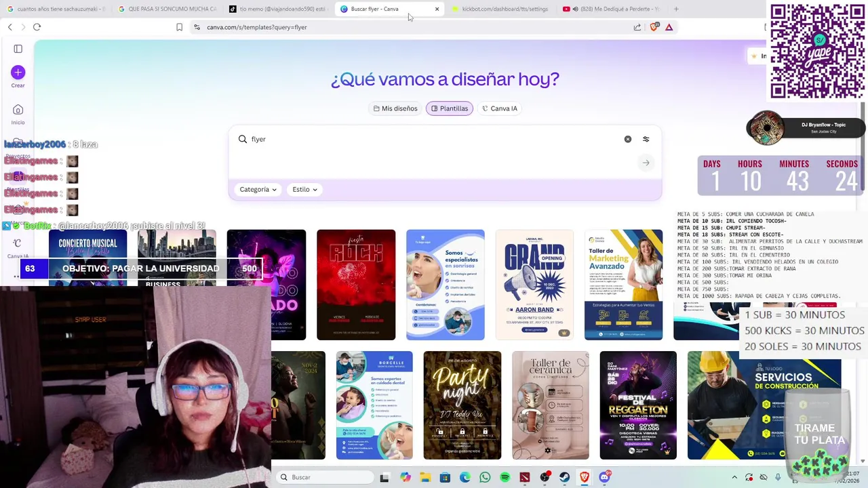Open the search filters slider icon
The width and height of the screenshot is (868, 488).
[646, 139]
